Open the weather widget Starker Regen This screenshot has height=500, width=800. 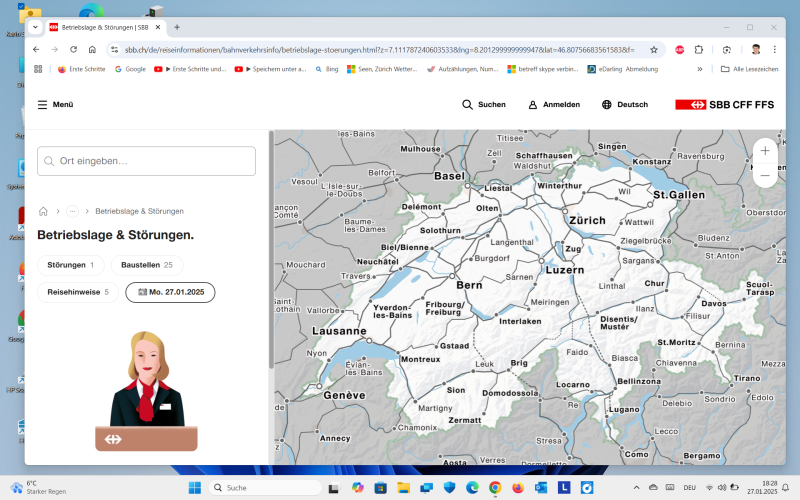pyautogui.click(x=38, y=488)
